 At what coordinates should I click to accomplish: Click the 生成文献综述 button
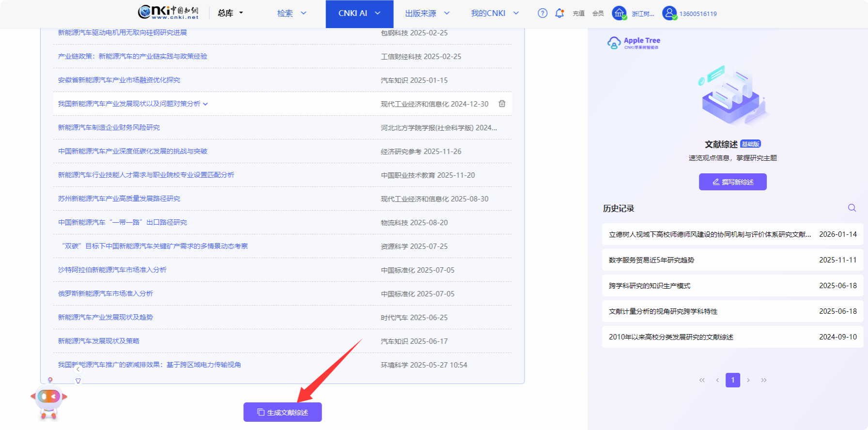point(282,412)
